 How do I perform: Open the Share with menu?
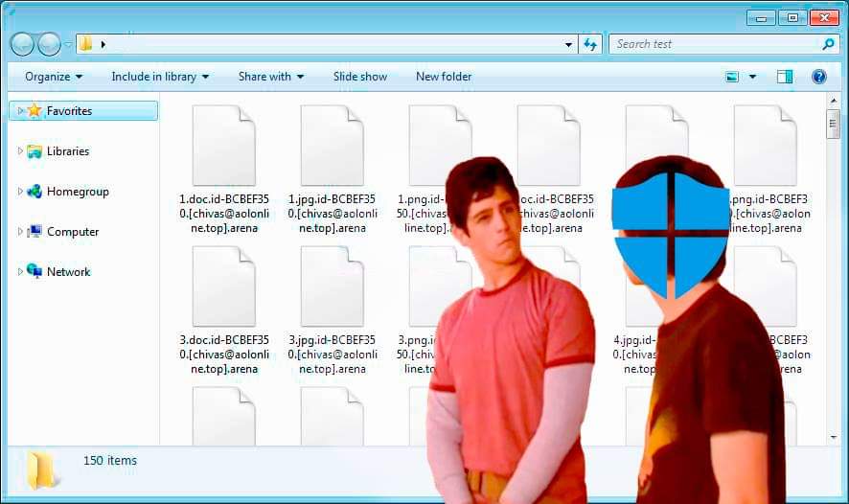coord(271,77)
